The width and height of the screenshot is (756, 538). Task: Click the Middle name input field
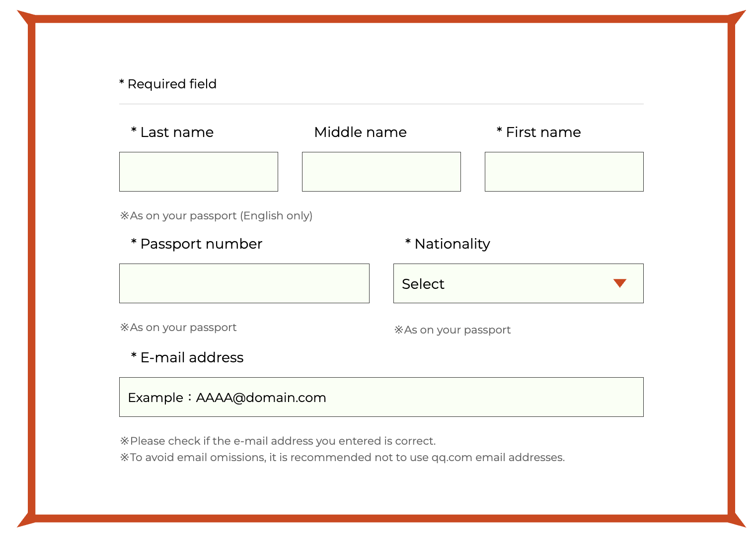pos(381,172)
